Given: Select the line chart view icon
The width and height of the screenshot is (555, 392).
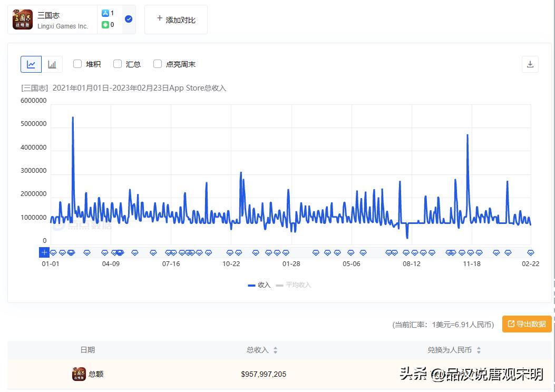Looking at the screenshot, I should tap(31, 64).
